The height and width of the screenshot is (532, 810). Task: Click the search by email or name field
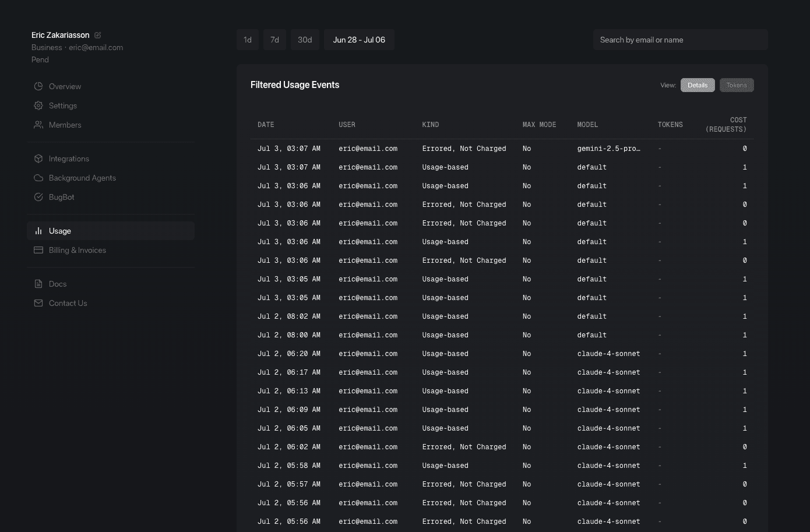tap(680, 40)
